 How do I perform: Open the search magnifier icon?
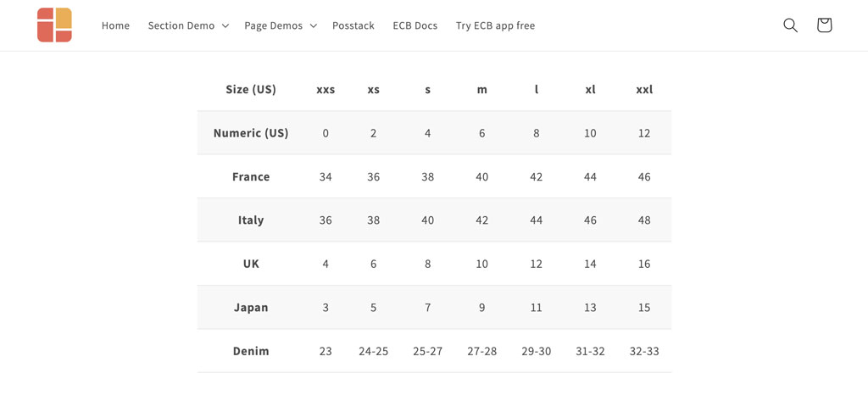[x=790, y=25]
